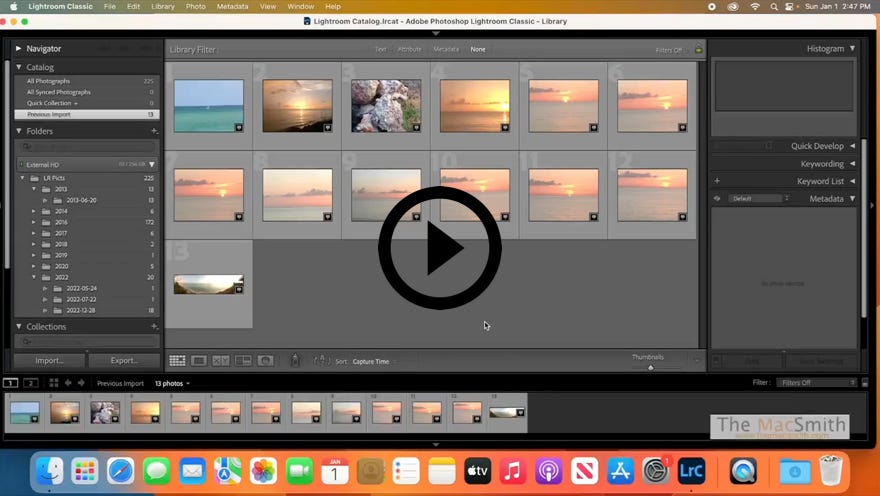Screen dimensions: 880x496
Task: Expand the Keywording panel
Action: coord(852,164)
